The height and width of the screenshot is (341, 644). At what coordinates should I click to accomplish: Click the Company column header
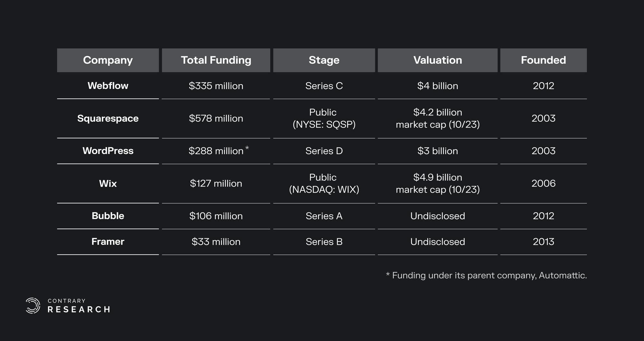[x=108, y=60]
